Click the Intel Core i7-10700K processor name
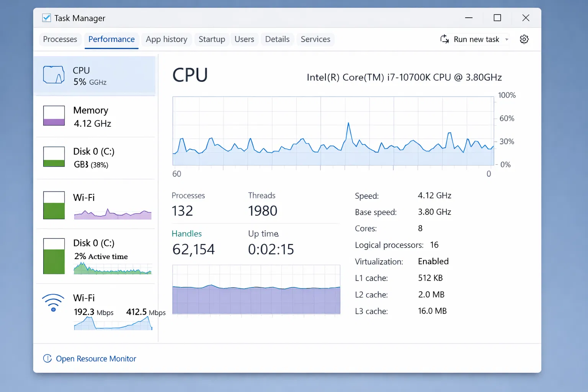Screen dimensions: 588x392 pyautogui.click(x=404, y=77)
